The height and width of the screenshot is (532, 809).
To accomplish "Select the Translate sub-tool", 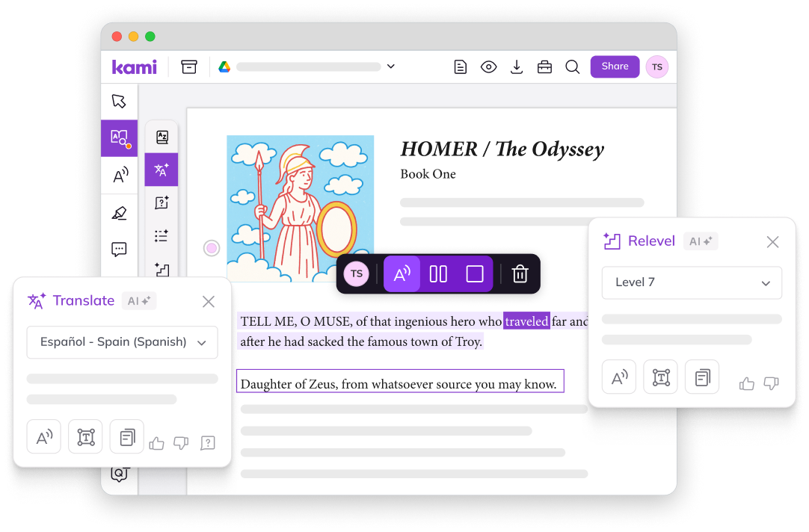I will point(162,170).
